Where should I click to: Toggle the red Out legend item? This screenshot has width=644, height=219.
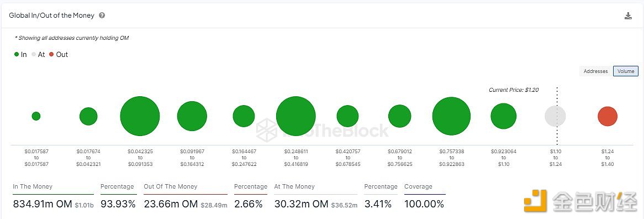[59, 54]
